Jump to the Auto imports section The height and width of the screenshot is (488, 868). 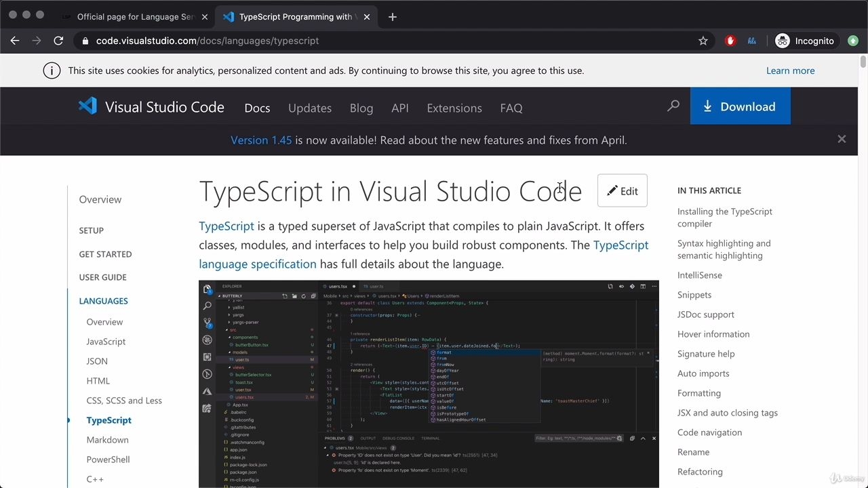coord(703,373)
